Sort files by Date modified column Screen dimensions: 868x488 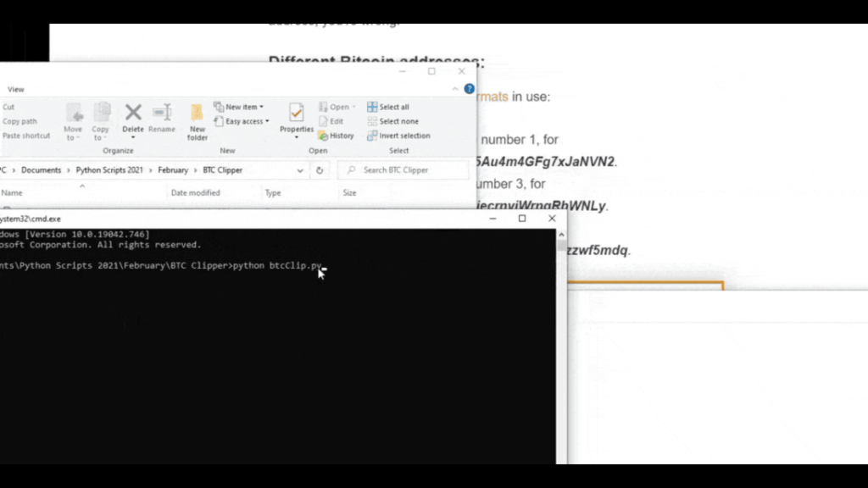pos(196,192)
